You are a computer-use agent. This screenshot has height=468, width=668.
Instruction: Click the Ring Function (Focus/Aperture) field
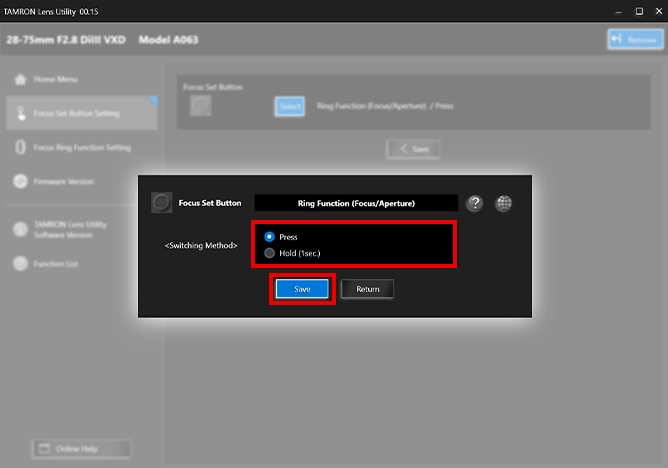pos(356,203)
